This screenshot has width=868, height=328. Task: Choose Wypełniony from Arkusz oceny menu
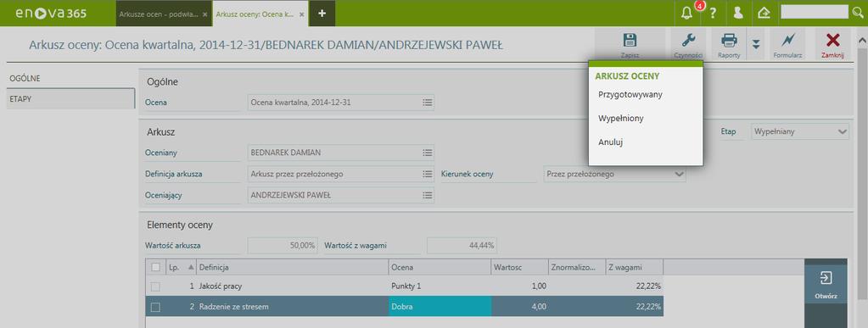coord(620,119)
